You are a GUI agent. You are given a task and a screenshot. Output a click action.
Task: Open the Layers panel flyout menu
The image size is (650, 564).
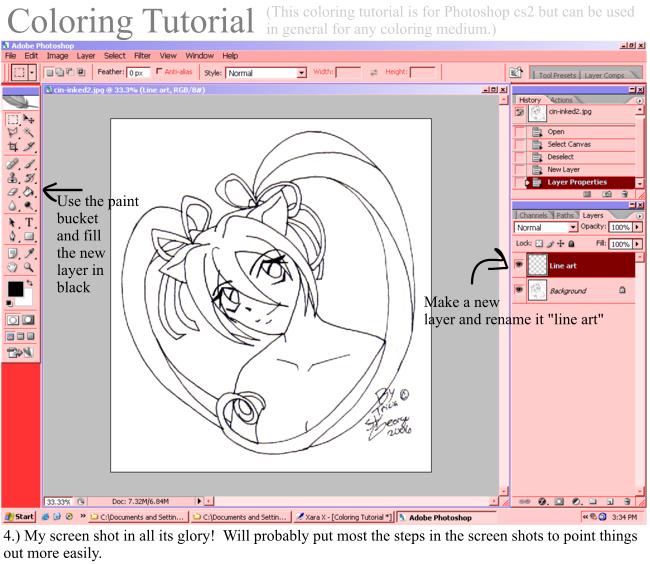coord(639,216)
